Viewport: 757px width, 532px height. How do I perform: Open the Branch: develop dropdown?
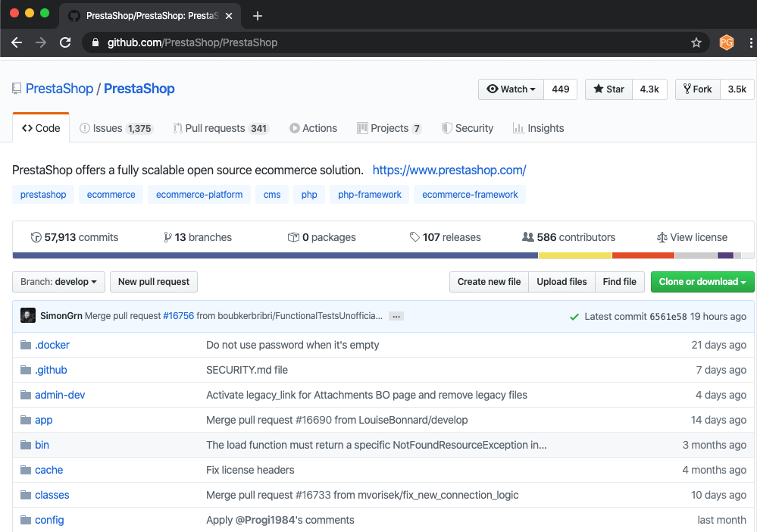tap(58, 281)
